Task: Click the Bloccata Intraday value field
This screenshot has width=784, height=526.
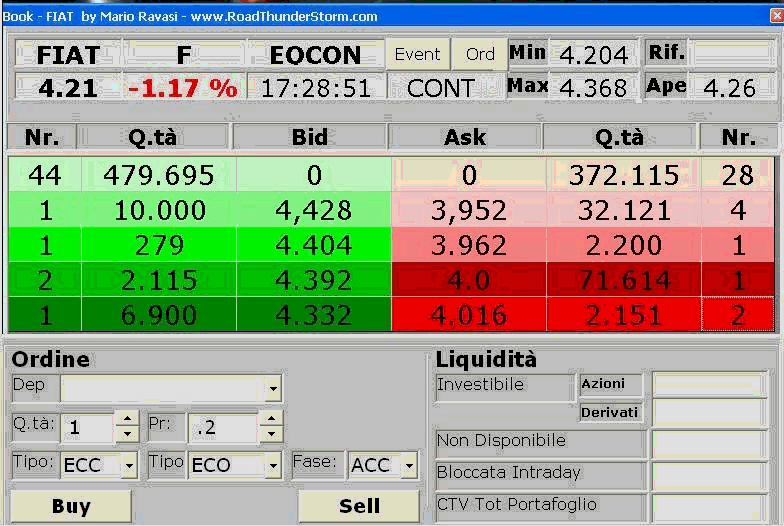Action: 709,475
